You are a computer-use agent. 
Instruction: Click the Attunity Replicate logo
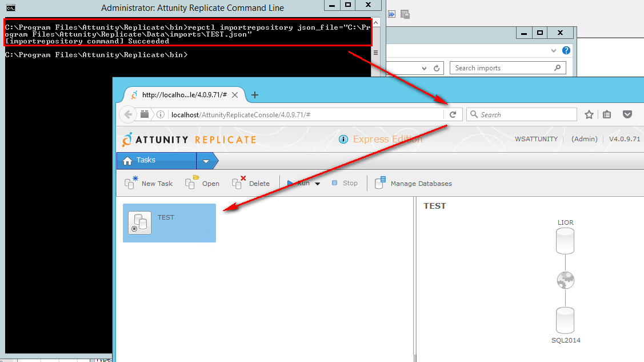point(189,140)
